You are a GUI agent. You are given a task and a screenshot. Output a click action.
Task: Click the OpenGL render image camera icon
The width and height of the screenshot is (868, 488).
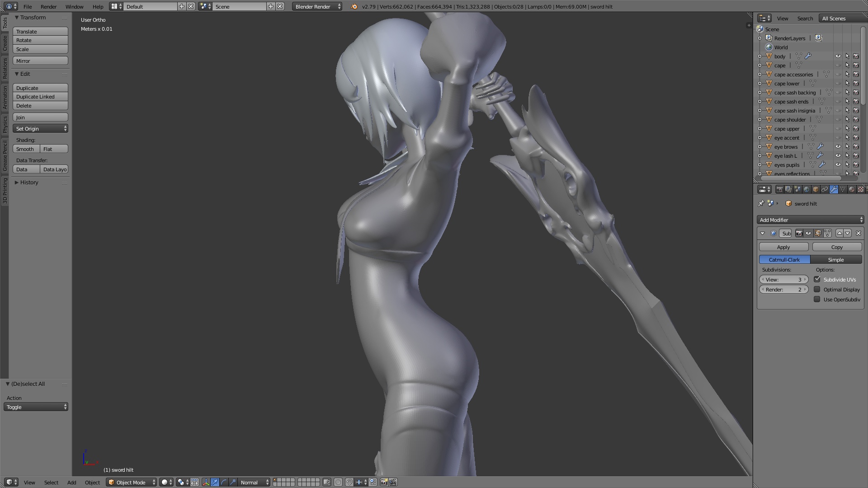384,482
